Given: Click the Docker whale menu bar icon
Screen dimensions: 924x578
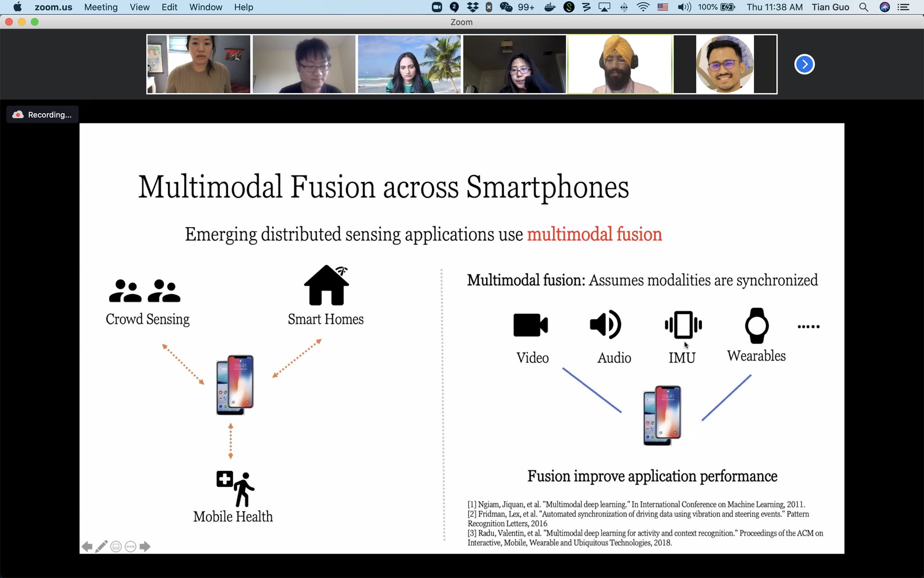Looking at the screenshot, I should [x=550, y=7].
